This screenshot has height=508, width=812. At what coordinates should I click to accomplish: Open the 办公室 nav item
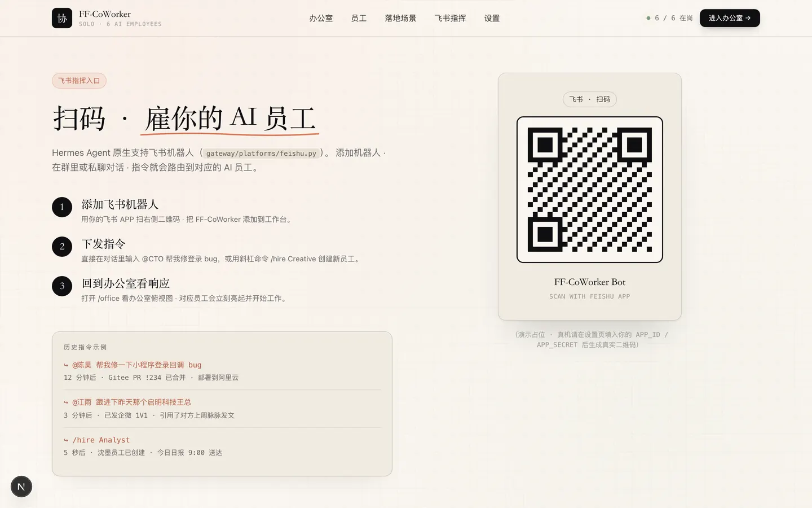coord(321,18)
